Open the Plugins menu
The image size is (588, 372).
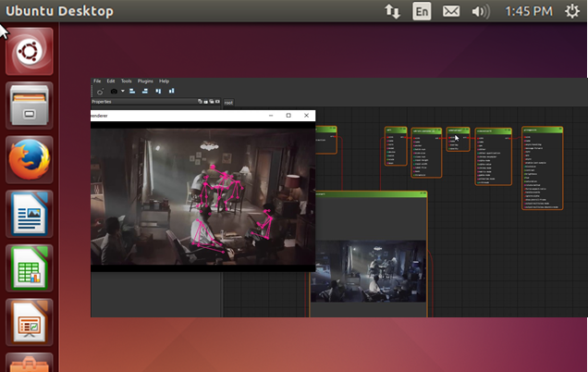pos(145,81)
